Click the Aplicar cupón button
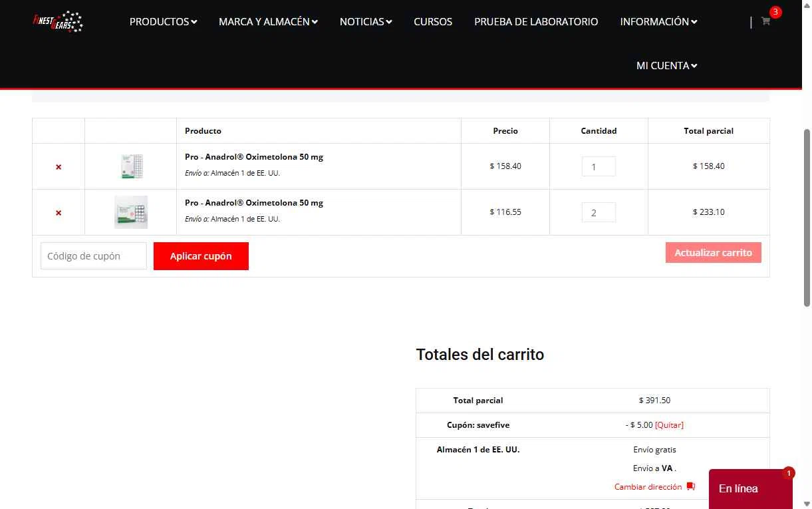The width and height of the screenshot is (812, 509). click(201, 256)
